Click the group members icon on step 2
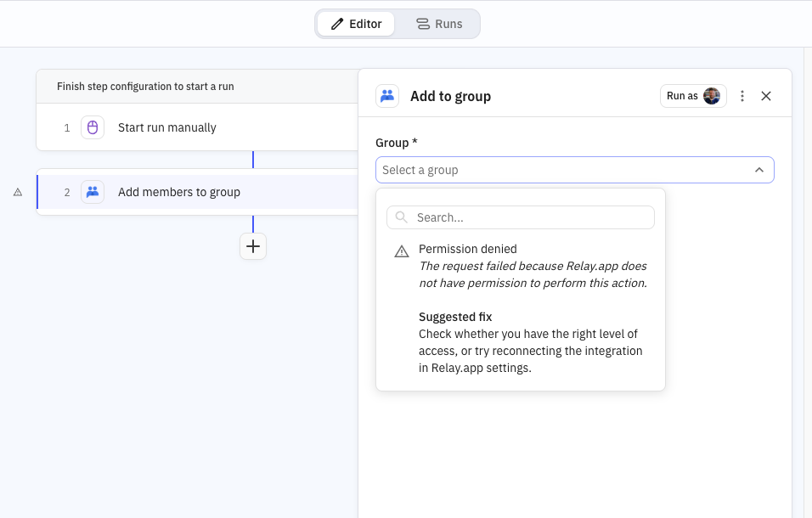 93,191
